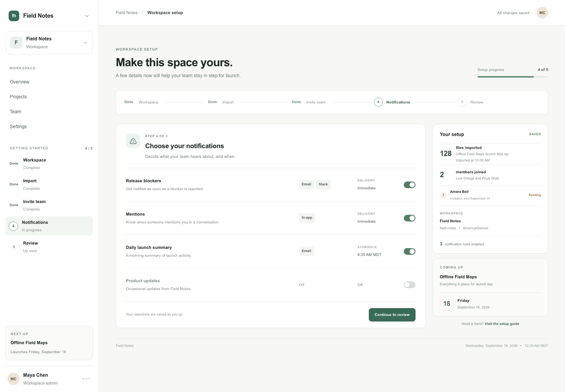Image resolution: width=565 pixels, height=392 pixels.
Task: Open the Review step in Getting Started
Action: [x=49, y=247]
